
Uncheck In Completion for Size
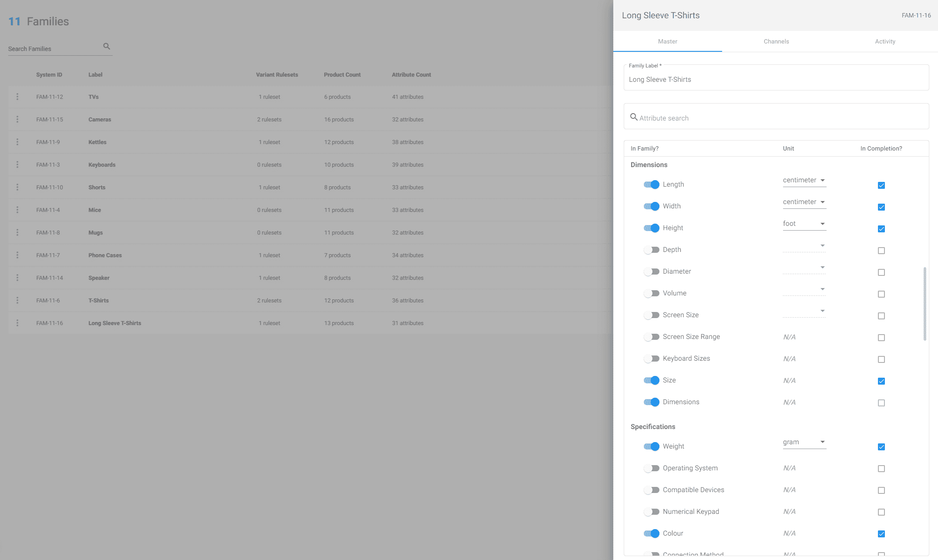[x=881, y=381]
